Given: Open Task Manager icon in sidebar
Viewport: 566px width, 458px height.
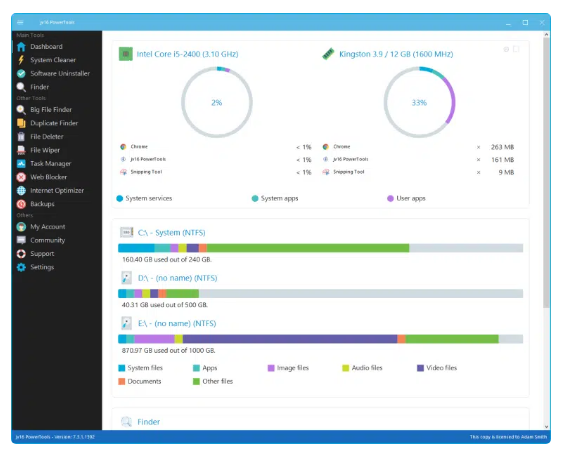Looking at the screenshot, I should [x=21, y=164].
